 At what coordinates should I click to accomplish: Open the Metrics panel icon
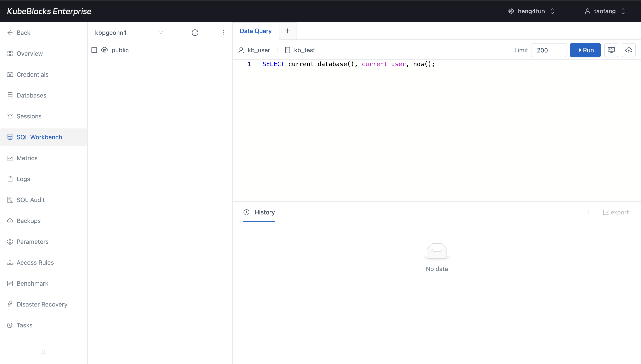click(10, 158)
